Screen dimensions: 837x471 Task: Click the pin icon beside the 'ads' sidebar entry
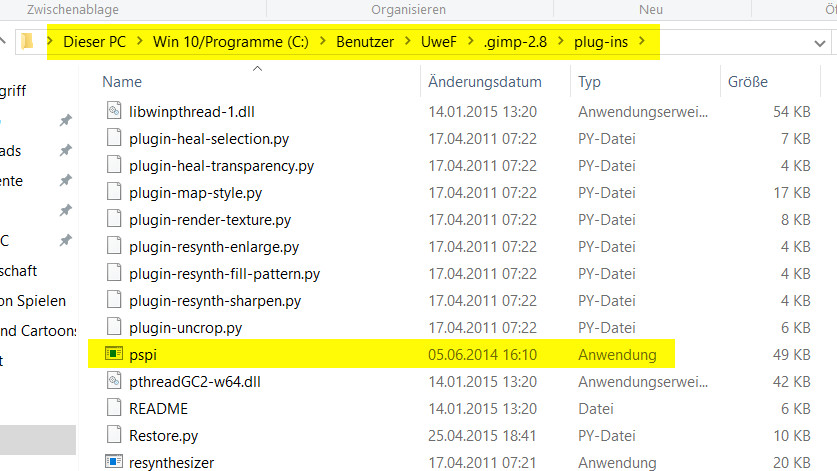pos(66,150)
